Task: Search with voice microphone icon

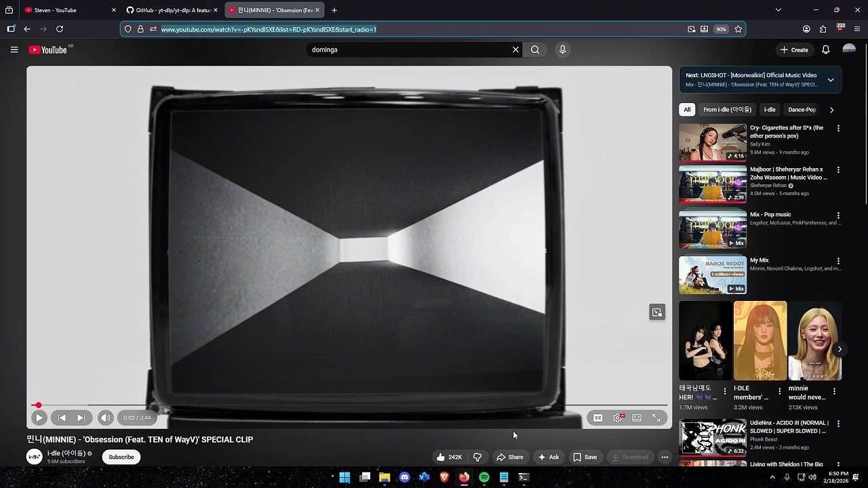Action: [x=562, y=49]
